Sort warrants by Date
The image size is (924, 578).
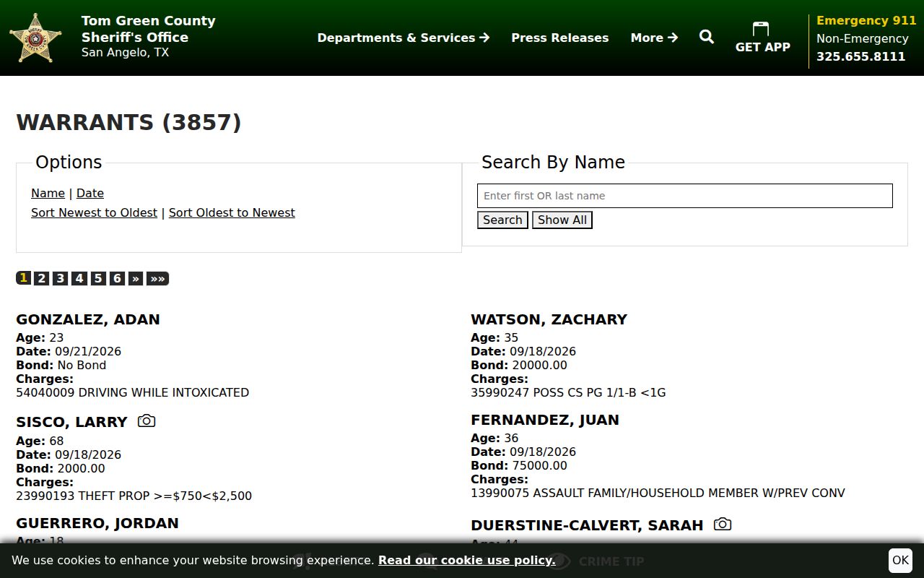click(x=90, y=193)
